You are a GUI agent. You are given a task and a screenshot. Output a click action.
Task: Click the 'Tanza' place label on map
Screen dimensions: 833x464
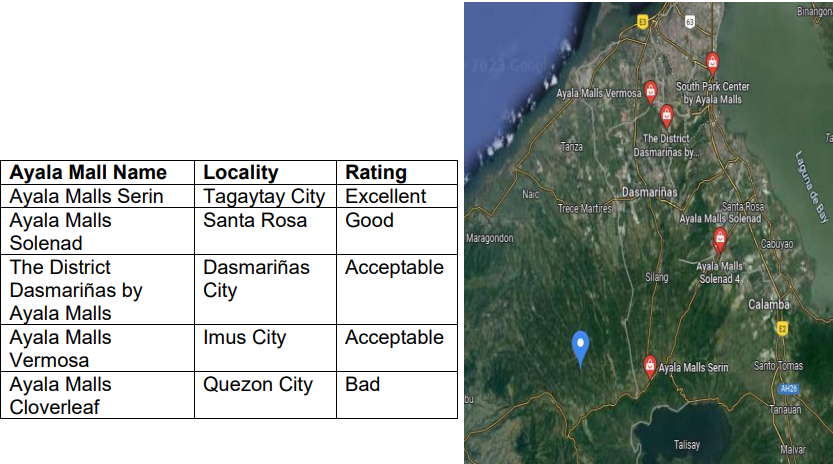572,147
